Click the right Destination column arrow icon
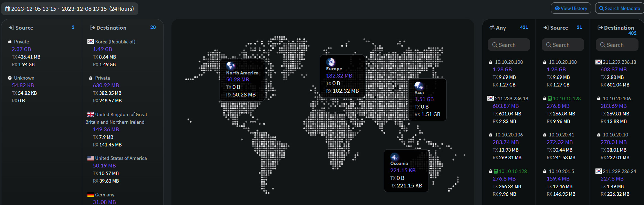This screenshot has height=205, width=644. point(600,28)
